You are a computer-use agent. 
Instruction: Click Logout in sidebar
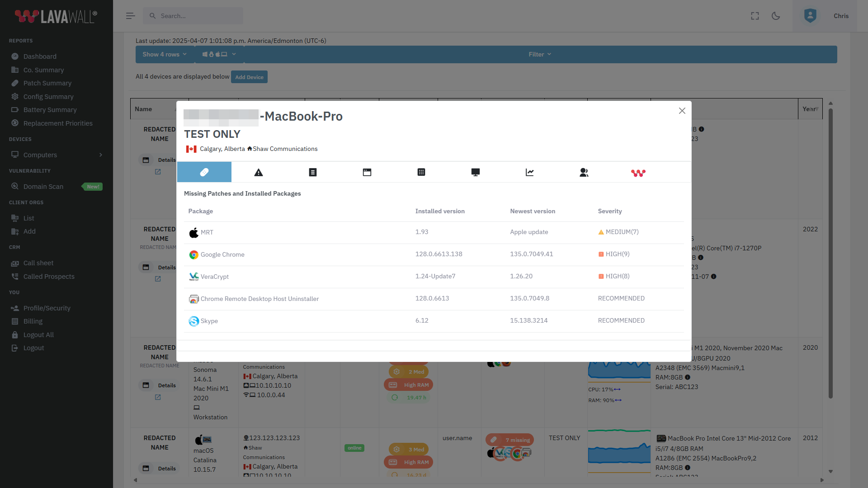[x=33, y=348]
